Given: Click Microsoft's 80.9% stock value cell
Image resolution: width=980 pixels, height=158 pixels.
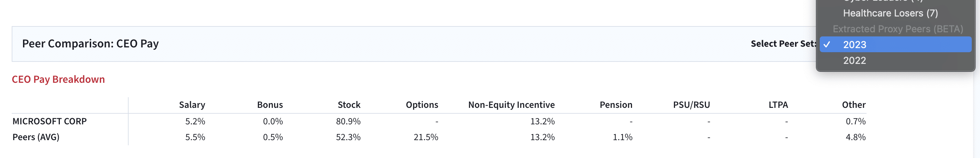Looking at the screenshot, I should [348, 121].
